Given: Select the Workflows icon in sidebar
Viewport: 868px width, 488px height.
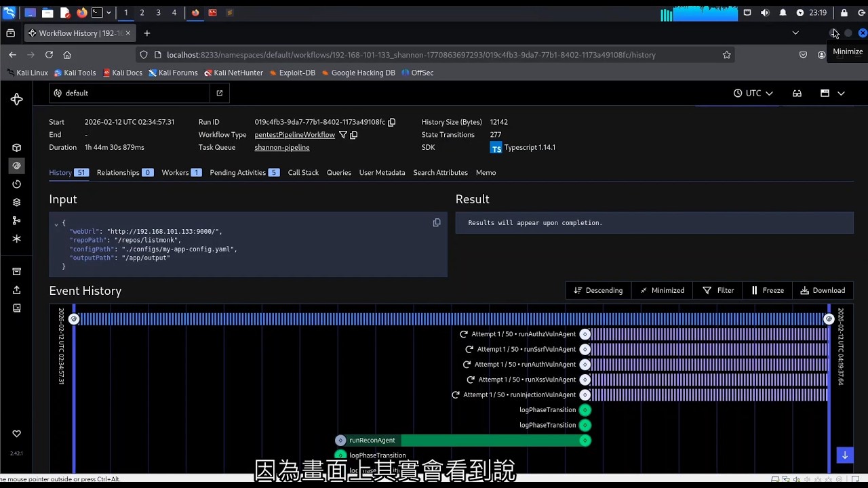Looking at the screenshot, I should point(16,165).
